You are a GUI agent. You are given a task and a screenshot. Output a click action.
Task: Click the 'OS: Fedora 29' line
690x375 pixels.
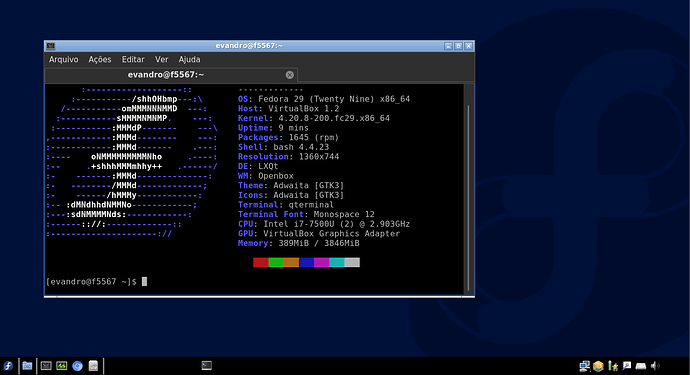tap(324, 99)
